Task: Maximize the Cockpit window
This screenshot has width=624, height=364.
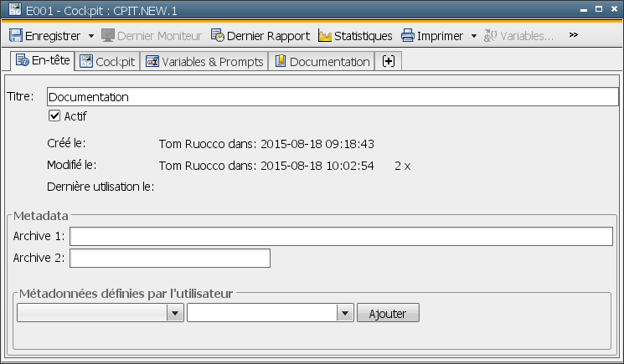Action: point(599,9)
